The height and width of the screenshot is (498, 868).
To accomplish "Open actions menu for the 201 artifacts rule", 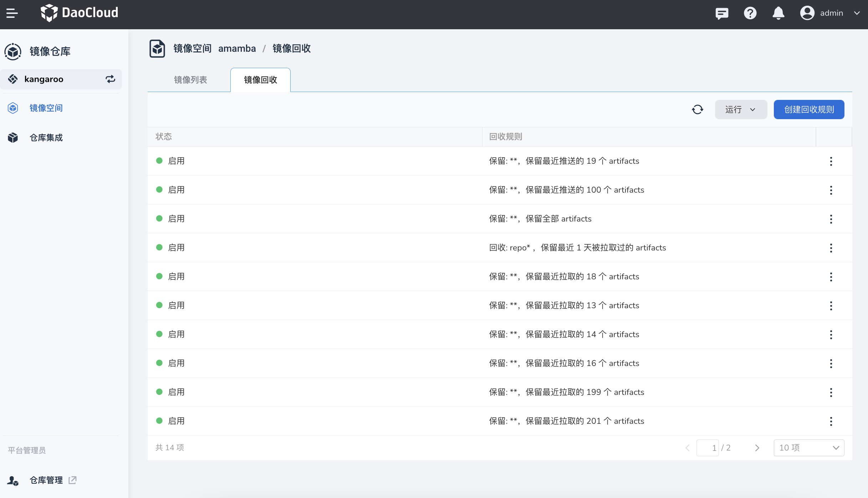I will coord(831,421).
